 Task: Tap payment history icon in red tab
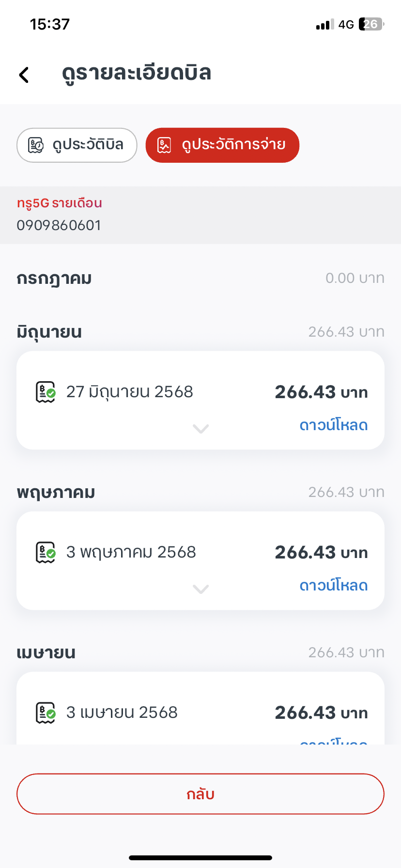tap(164, 145)
